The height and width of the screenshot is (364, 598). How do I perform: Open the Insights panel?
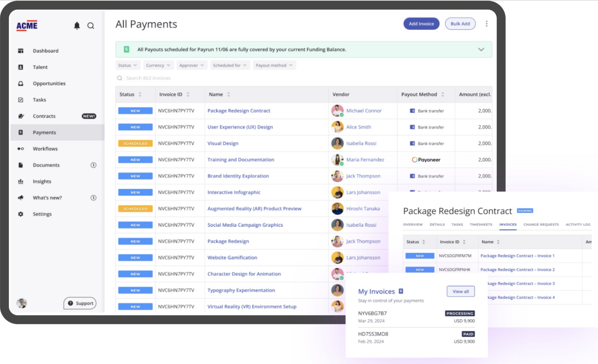42,181
